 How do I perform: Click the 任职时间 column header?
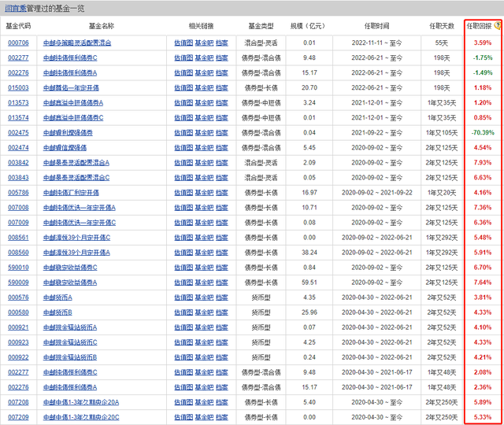376,26
